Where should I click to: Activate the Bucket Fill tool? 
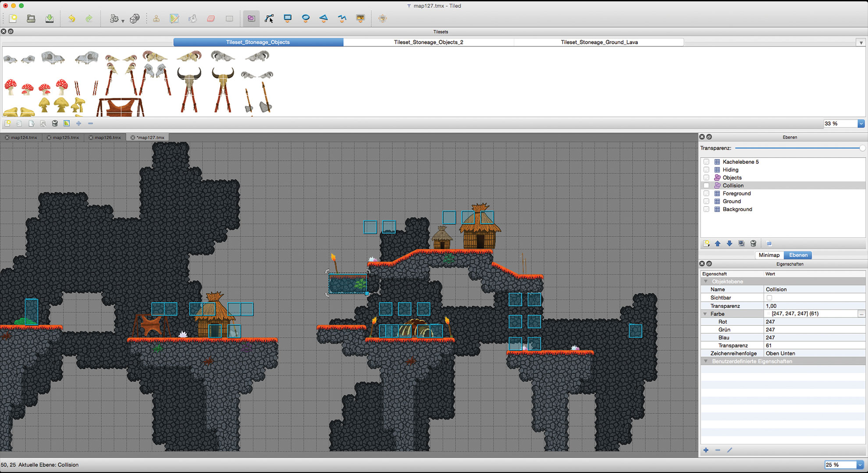click(193, 18)
